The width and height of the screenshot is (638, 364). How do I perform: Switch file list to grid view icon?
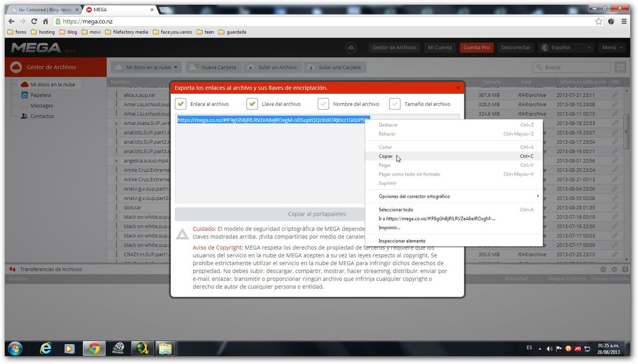click(620, 67)
